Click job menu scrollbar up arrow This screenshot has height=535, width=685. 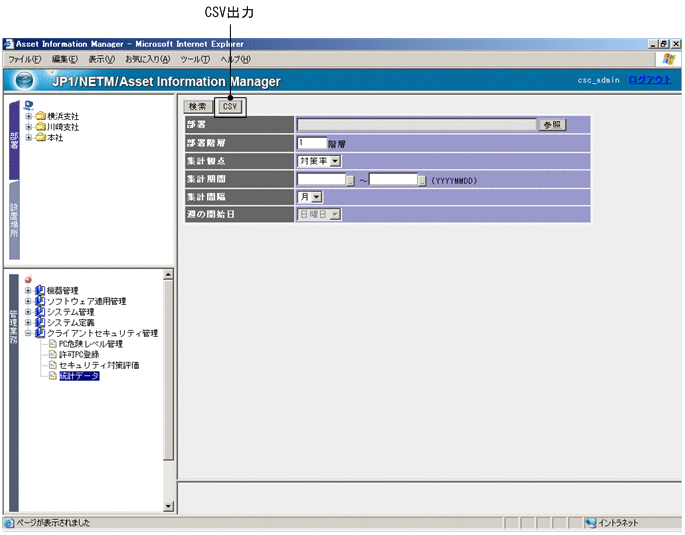[x=168, y=275]
